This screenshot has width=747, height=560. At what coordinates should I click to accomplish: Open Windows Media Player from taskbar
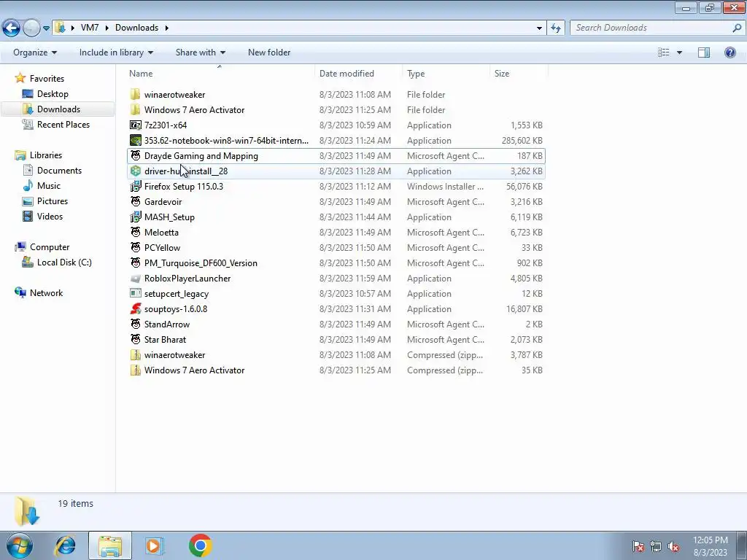[x=153, y=545]
